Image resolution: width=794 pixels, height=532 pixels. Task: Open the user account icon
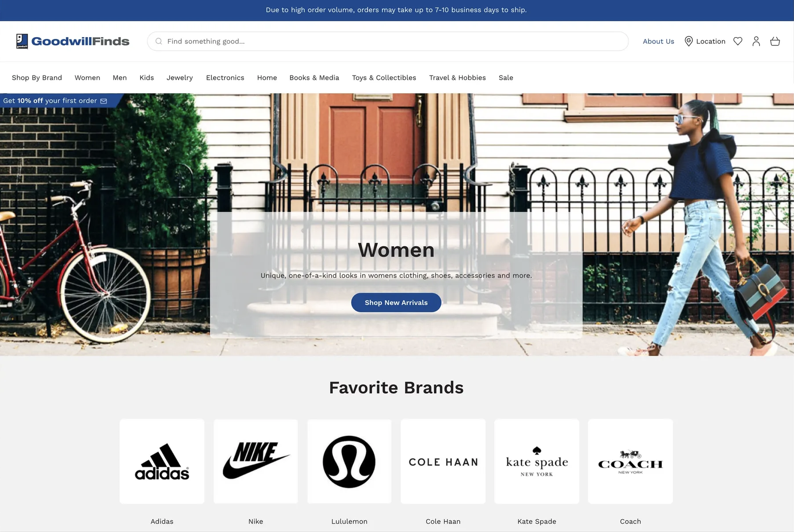pyautogui.click(x=756, y=41)
